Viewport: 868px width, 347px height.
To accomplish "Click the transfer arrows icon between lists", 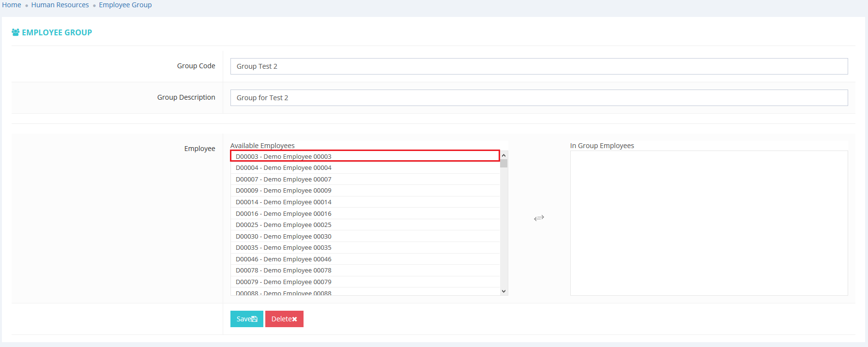I will [x=539, y=218].
